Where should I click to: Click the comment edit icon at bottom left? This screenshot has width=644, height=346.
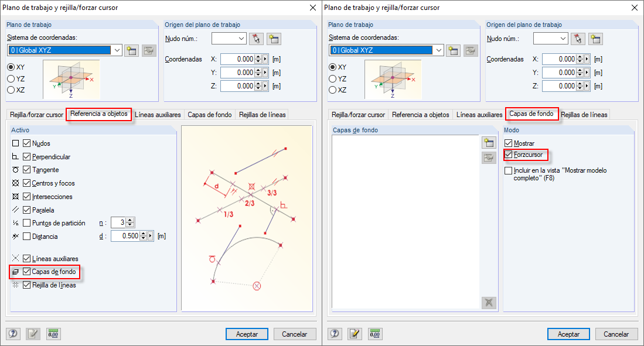(33, 334)
